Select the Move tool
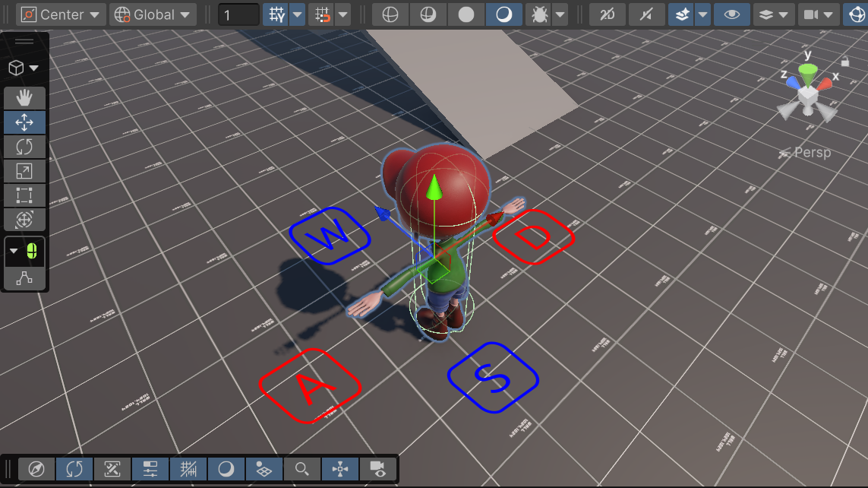The width and height of the screenshot is (868, 488). click(x=24, y=122)
